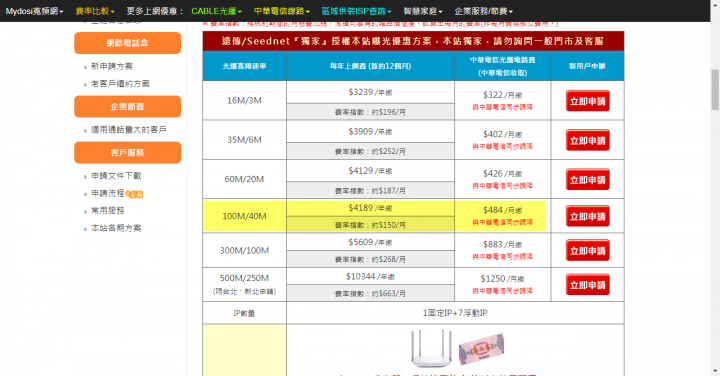Click the $1250 /月繳 circuit fee
720x376 pixels.
pyautogui.click(x=502, y=279)
